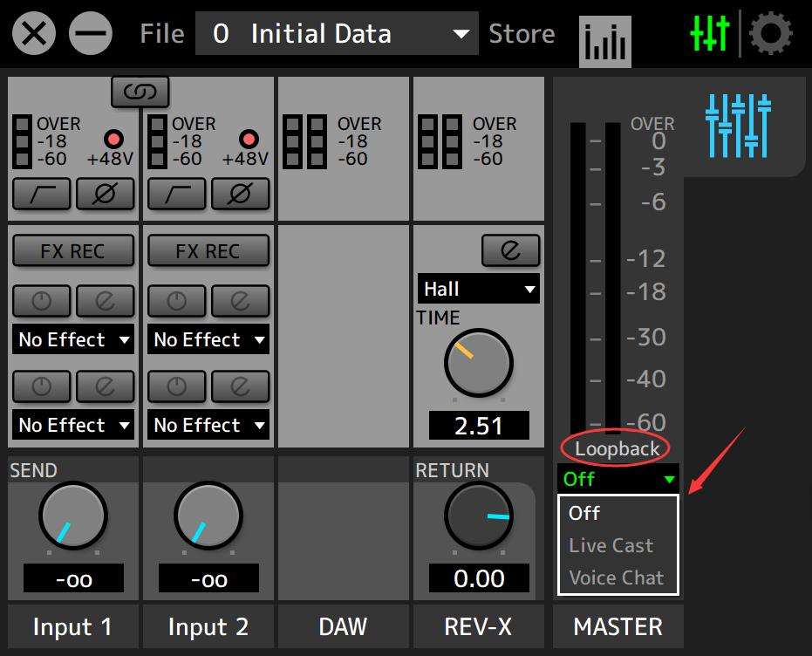Choose Voice Chat from the Loopback menu
The image size is (812, 656).
pyautogui.click(x=616, y=577)
